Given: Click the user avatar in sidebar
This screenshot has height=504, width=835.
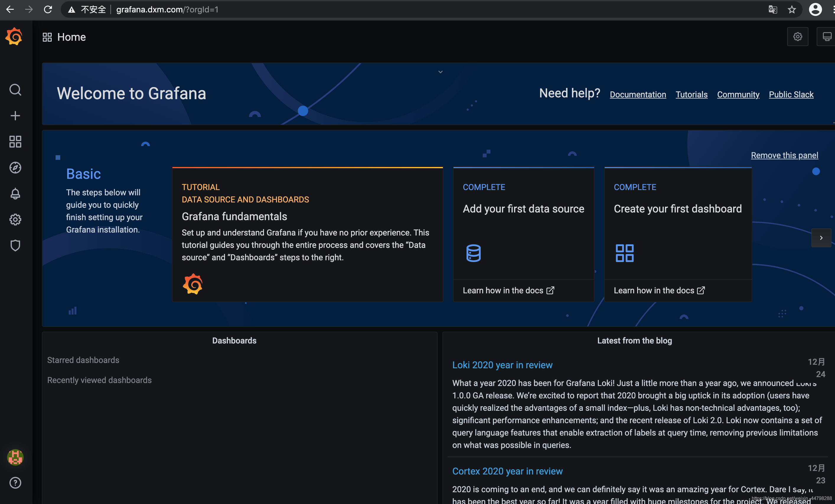Looking at the screenshot, I should (x=15, y=457).
